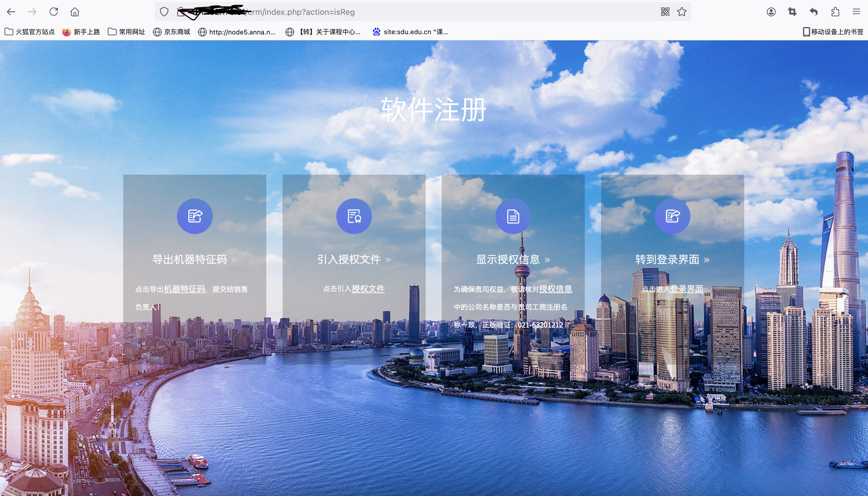Open the 火狐官方站点 bookmarks folder
The height and width of the screenshot is (496, 868).
click(x=30, y=32)
